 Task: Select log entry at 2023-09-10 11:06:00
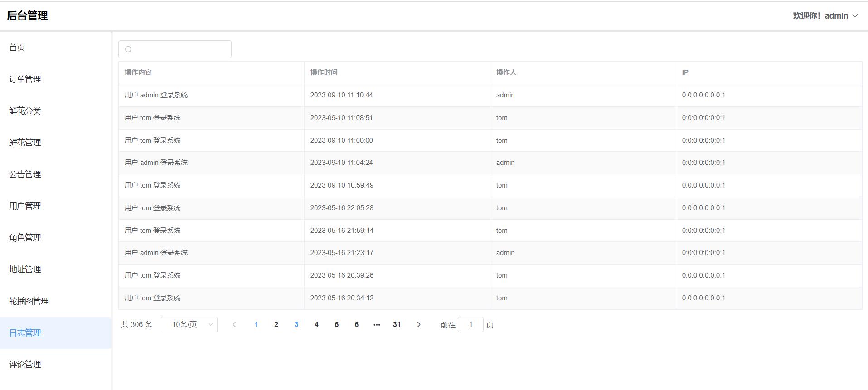(x=490, y=140)
